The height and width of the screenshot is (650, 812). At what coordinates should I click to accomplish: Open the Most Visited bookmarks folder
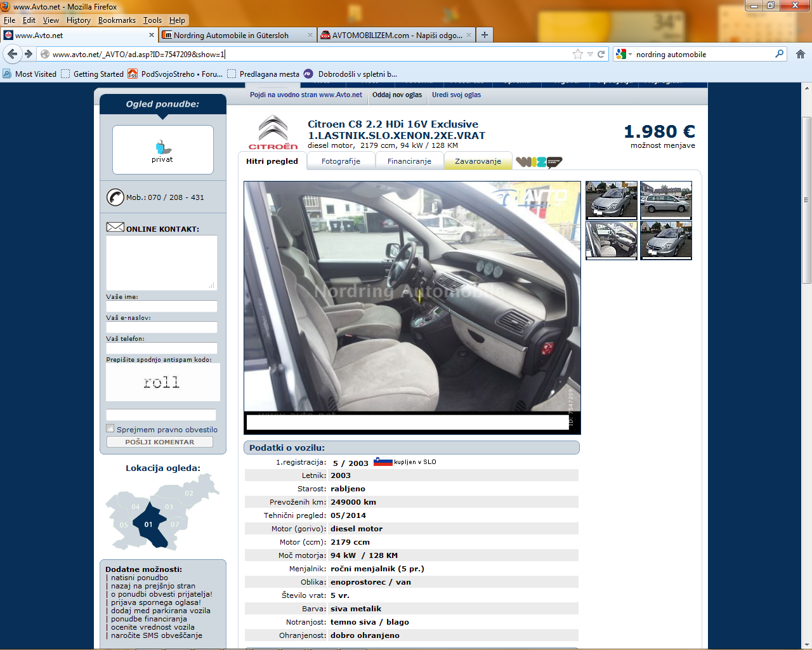[x=30, y=74]
